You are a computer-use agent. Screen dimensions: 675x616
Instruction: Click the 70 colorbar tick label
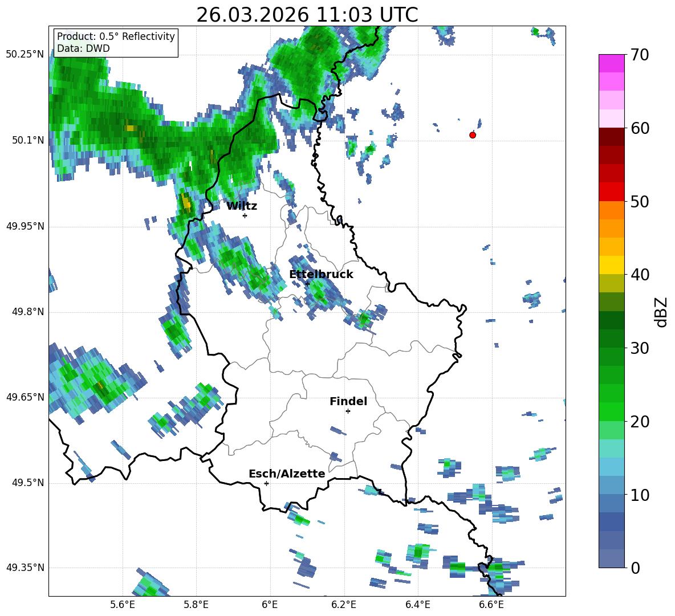[640, 55]
